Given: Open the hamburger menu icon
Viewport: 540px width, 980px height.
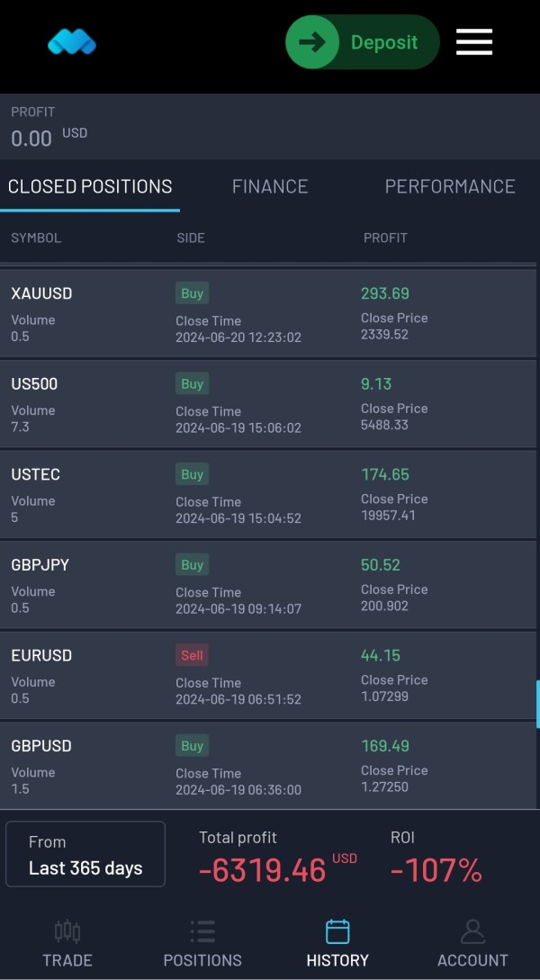Looking at the screenshot, I should click(473, 42).
